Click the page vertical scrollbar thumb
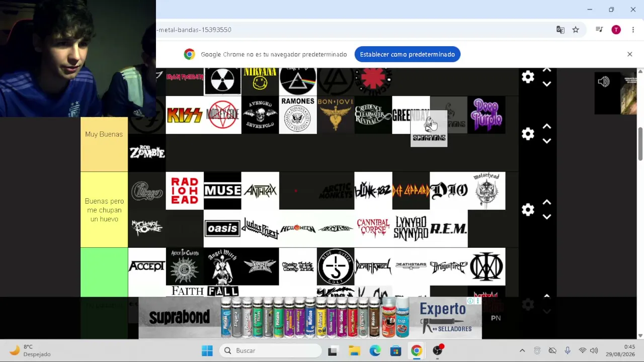644x362 pixels. point(640,144)
